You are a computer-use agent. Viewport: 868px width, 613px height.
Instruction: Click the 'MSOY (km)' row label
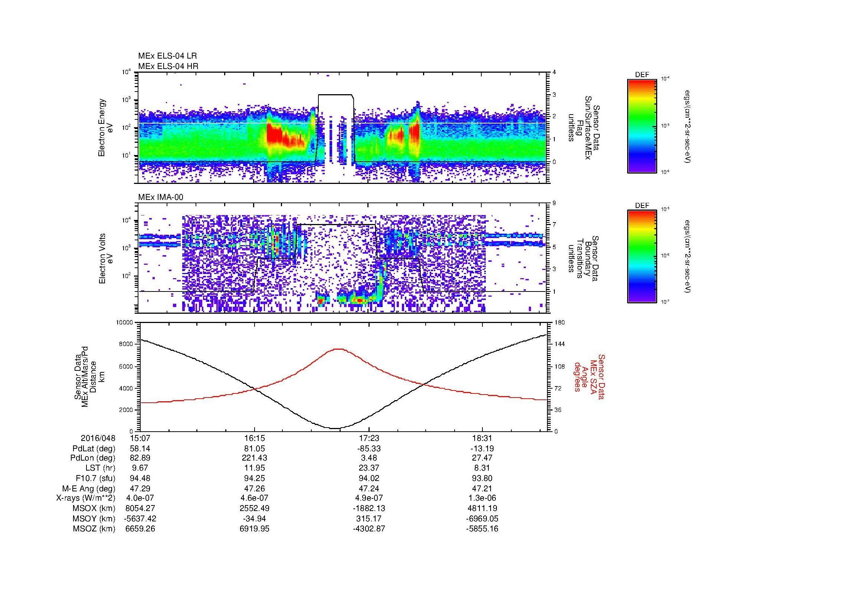tap(94, 518)
